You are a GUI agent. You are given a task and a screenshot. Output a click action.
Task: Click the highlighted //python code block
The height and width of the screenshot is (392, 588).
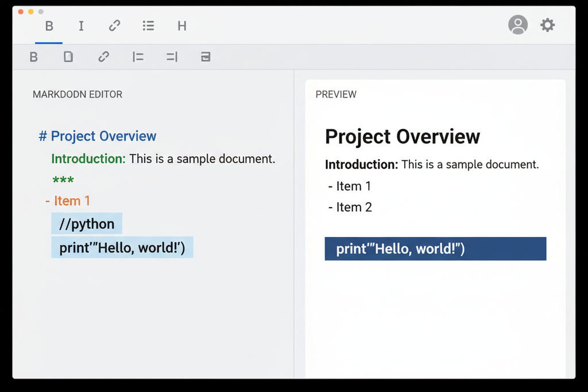coord(86,224)
